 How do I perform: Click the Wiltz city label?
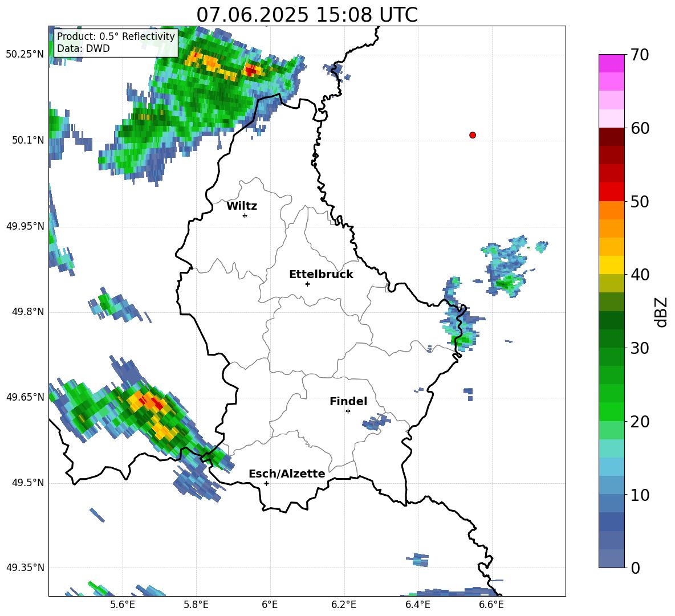pos(242,206)
